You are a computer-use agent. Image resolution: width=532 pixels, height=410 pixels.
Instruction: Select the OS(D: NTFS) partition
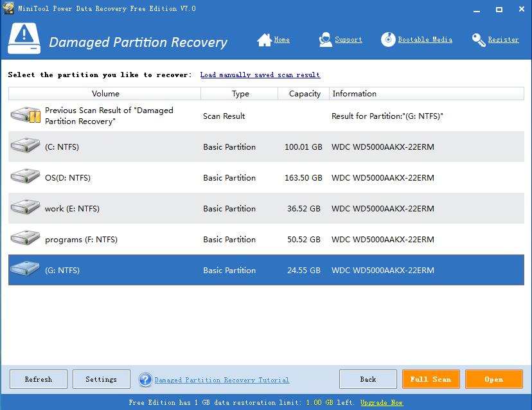(x=266, y=177)
